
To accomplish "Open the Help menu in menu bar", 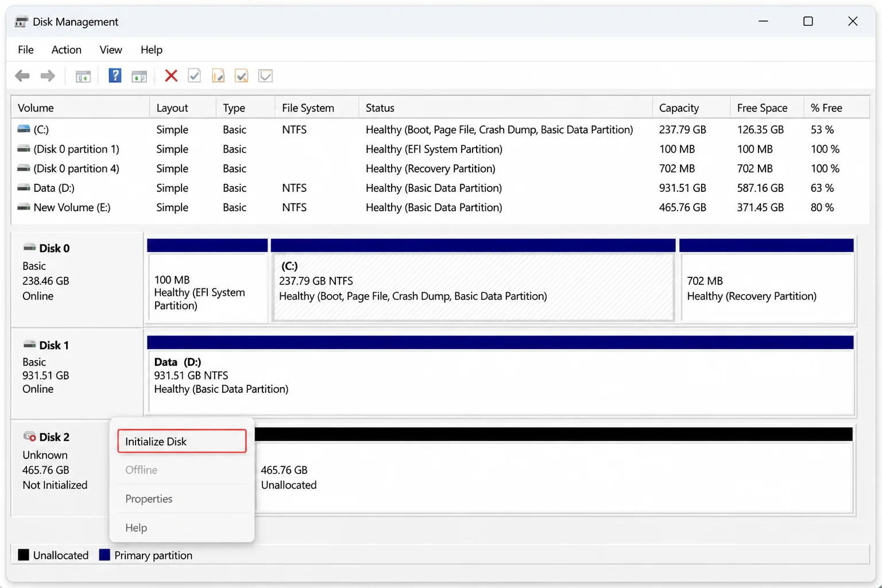I will pos(152,50).
